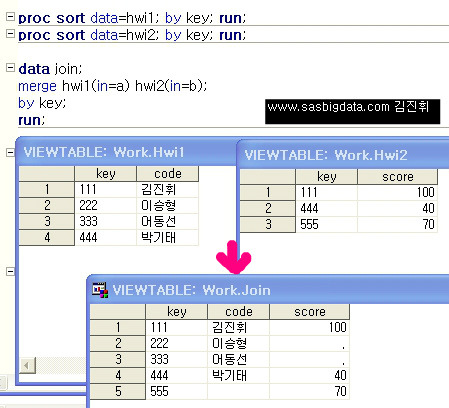
Task: Click the left scroll arrow in Work.Hwi1 window
Action: click(x=27, y=366)
